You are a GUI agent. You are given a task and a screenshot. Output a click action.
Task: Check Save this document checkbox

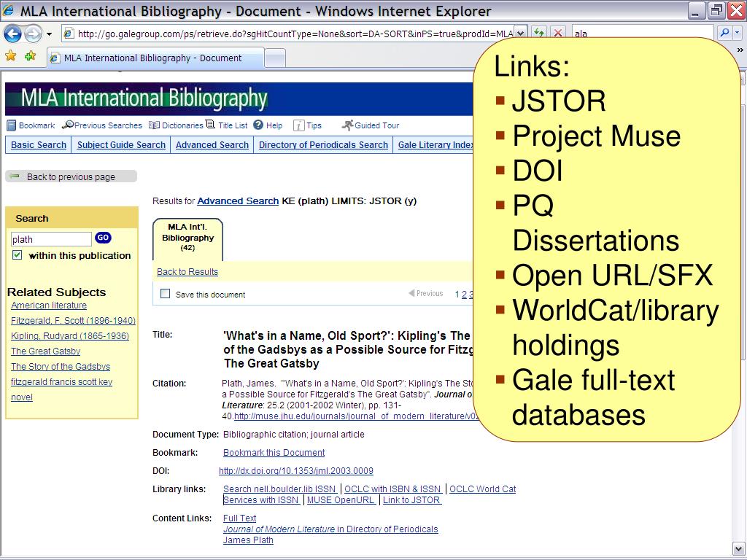tap(165, 293)
